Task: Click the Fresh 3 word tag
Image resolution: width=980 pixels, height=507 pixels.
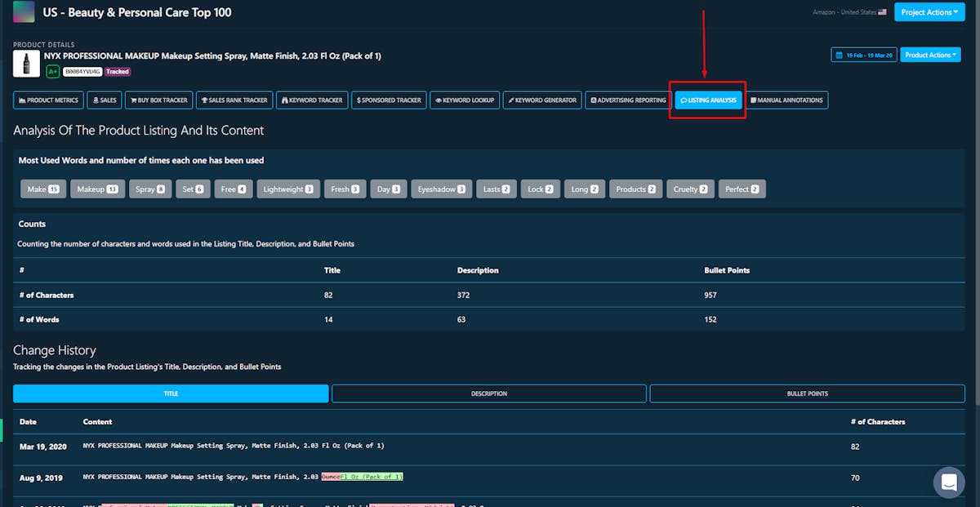Action: pos(345,189)
